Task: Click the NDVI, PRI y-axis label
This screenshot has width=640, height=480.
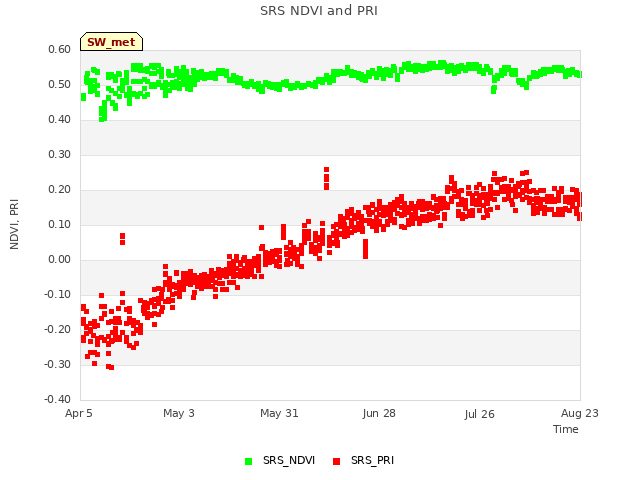Action: pos(14,224)
